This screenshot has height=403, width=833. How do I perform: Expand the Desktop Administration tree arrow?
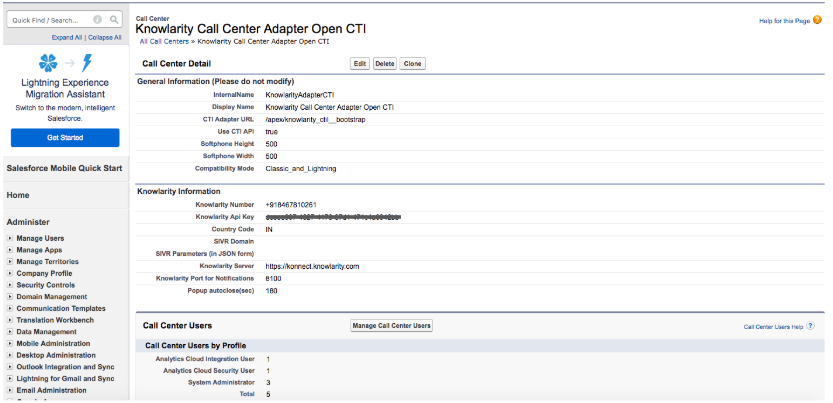point(10,355)
